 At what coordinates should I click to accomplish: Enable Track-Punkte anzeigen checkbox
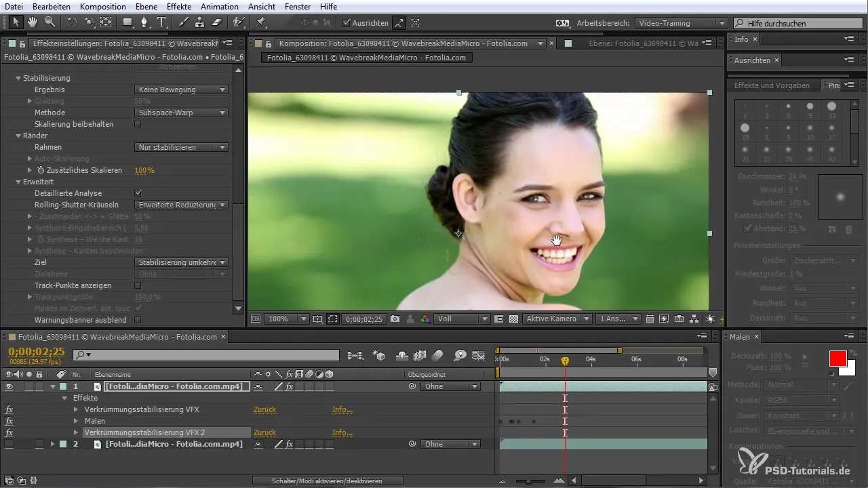[138, 285]
